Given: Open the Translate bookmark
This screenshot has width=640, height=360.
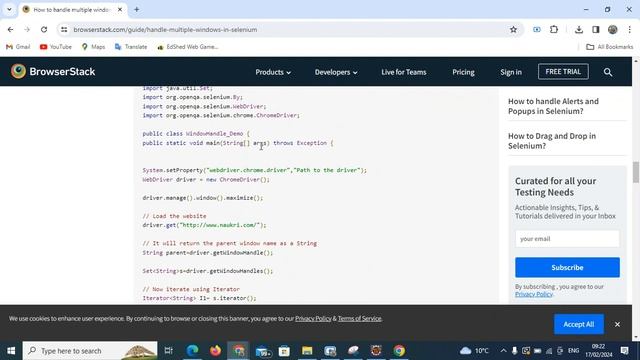Looking at the screenshot, I should (x=131, y=47).
